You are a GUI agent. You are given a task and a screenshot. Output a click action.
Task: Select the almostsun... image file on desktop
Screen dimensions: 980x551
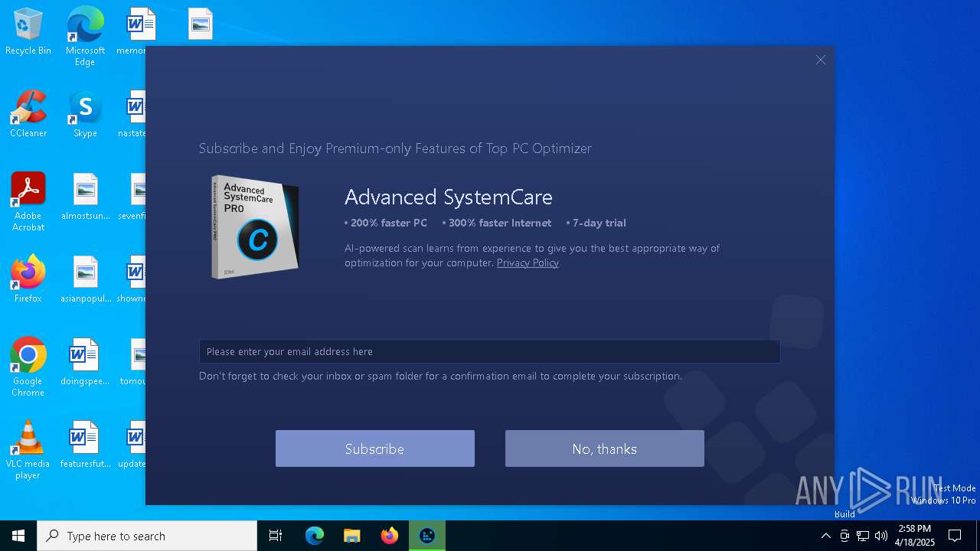[86, 197]
